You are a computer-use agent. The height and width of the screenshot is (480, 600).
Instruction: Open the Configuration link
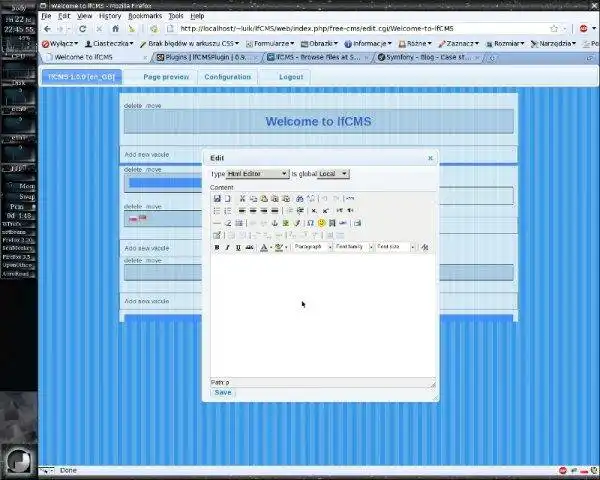228,77
